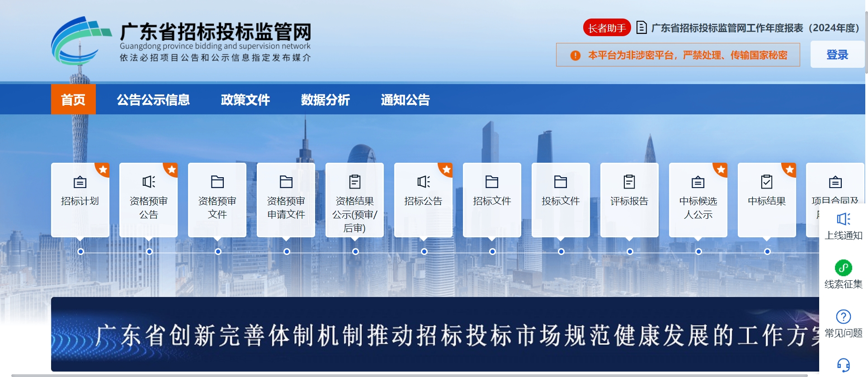Open the 常见问题 help icon

click(x=843, y=316)
